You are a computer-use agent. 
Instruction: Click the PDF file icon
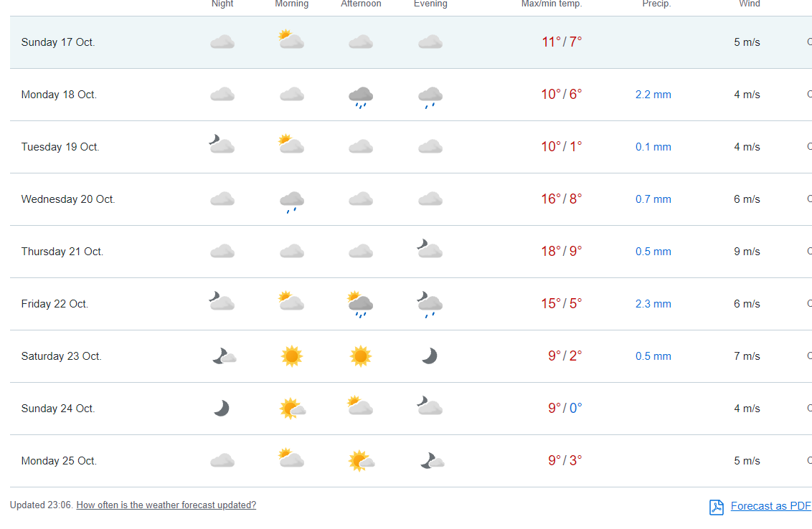coord(716,507)
